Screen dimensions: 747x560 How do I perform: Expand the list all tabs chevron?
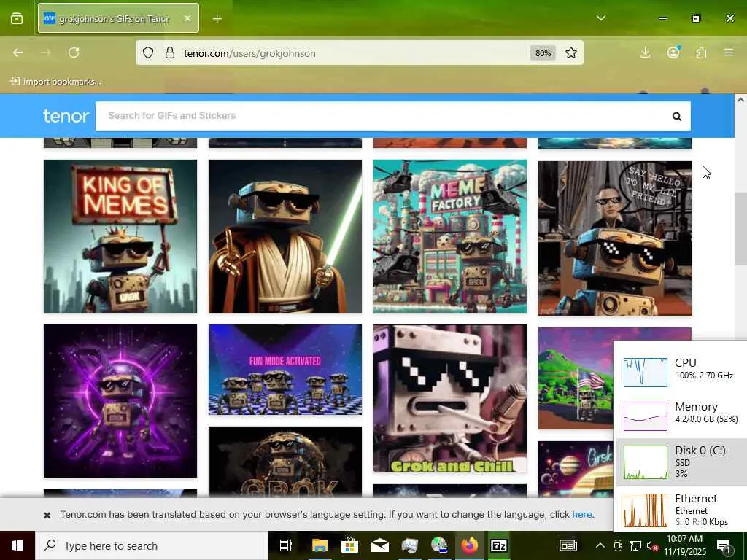coord(601,18)
